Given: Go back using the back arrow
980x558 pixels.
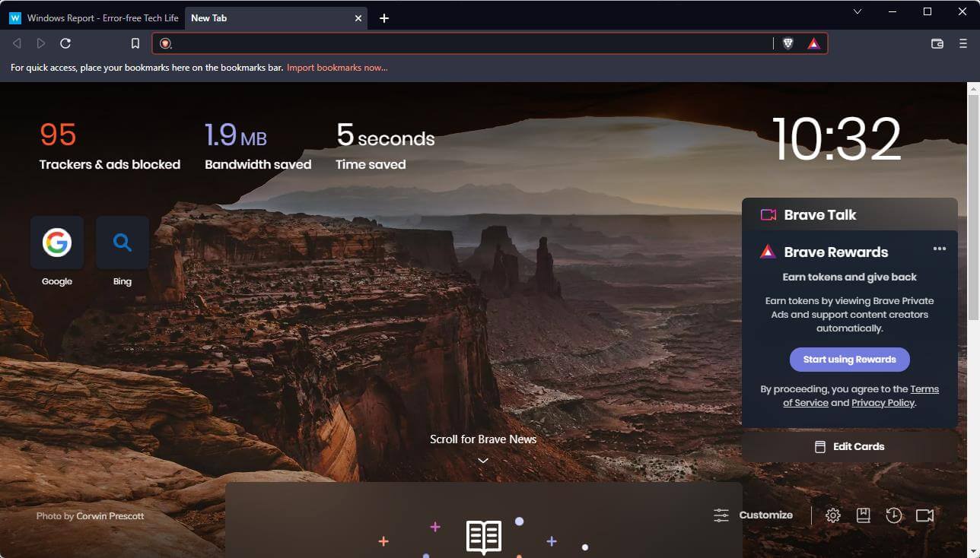Looking at the screenshot, I should 17,43.
